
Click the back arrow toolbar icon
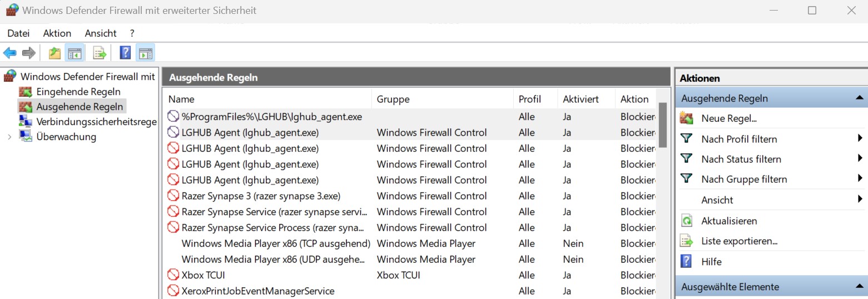pyautogui.click(x=10, y=53)
